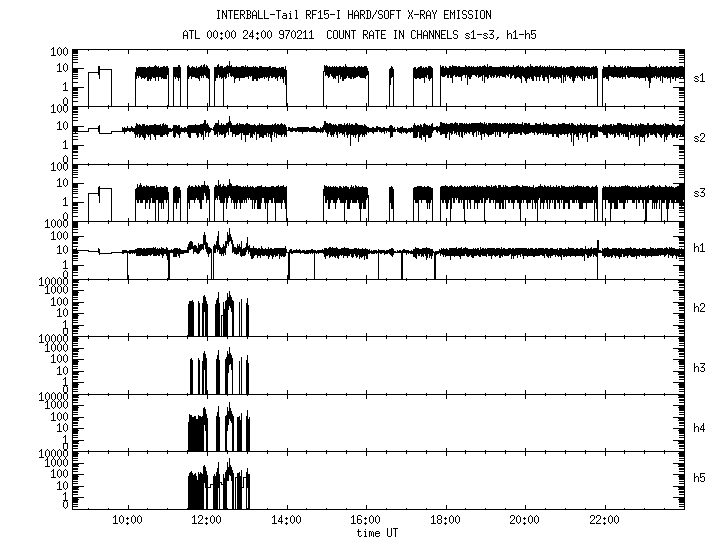Click the h1 burst peak near 12:30
Viewport: 720px width, 550px height.
229,235
